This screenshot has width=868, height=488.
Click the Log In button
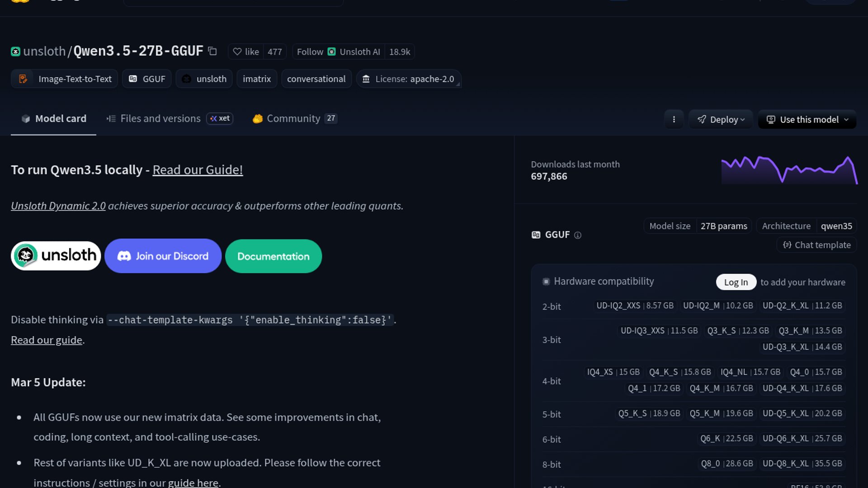tap(736, 282)
